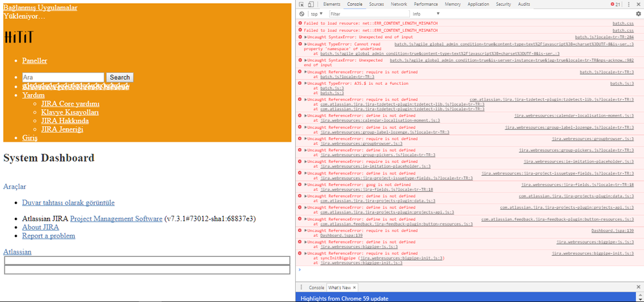The image size is (644, 302).
Task: Switch to the Application tab
Action: tap(478, 4)
